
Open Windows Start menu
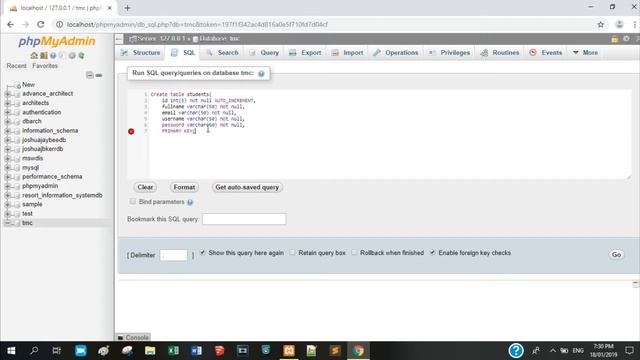pos(11,351)
